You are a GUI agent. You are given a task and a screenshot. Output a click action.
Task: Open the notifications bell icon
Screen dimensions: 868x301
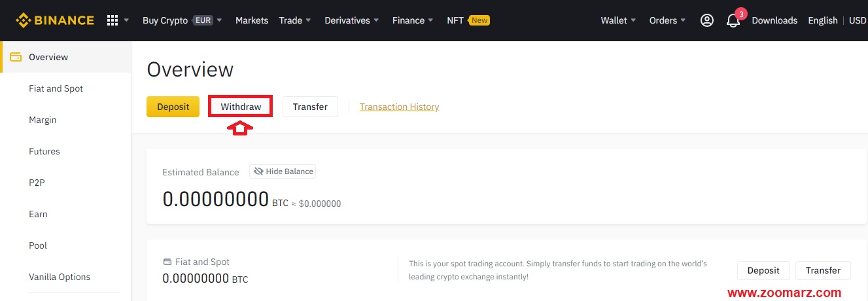point(733,21)
